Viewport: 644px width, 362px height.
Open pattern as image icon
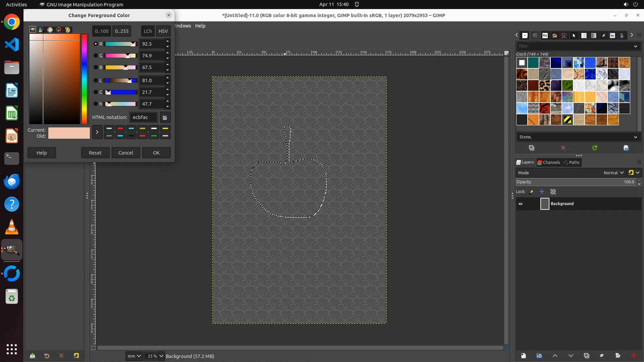tap(626, 148)
